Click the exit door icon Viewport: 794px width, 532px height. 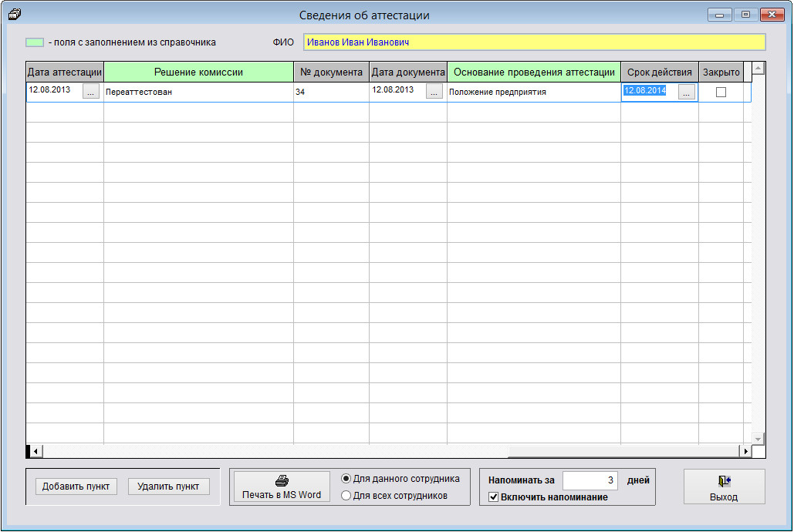(x=724, y=481)
